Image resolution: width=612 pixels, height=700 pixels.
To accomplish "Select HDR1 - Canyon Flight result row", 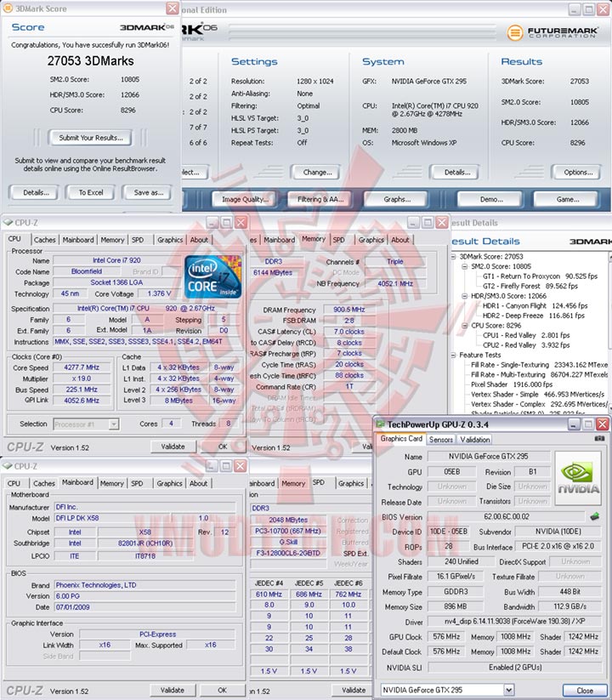I will pyautogui.click(x=535, y=306).
